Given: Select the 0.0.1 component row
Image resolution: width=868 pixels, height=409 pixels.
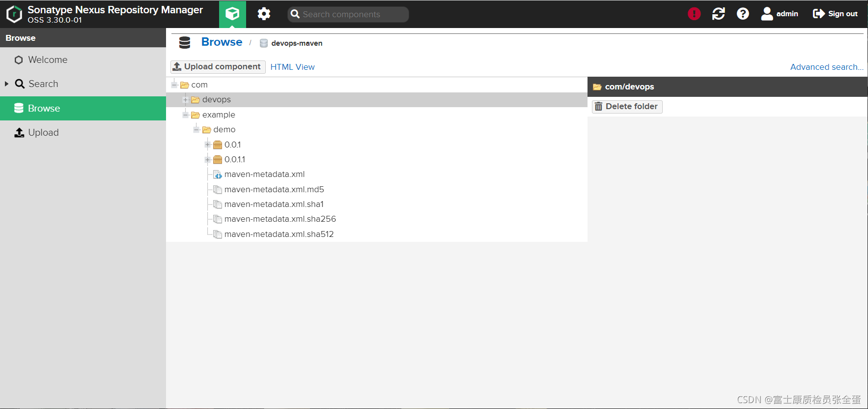Looking at the screenshot, I should (x=377, y=145).
